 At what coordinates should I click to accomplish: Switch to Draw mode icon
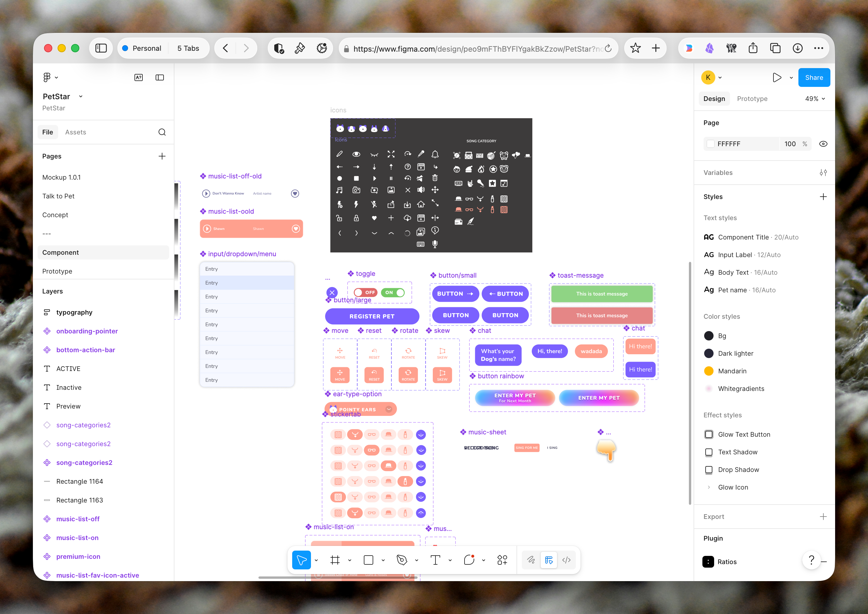[531, 560]
